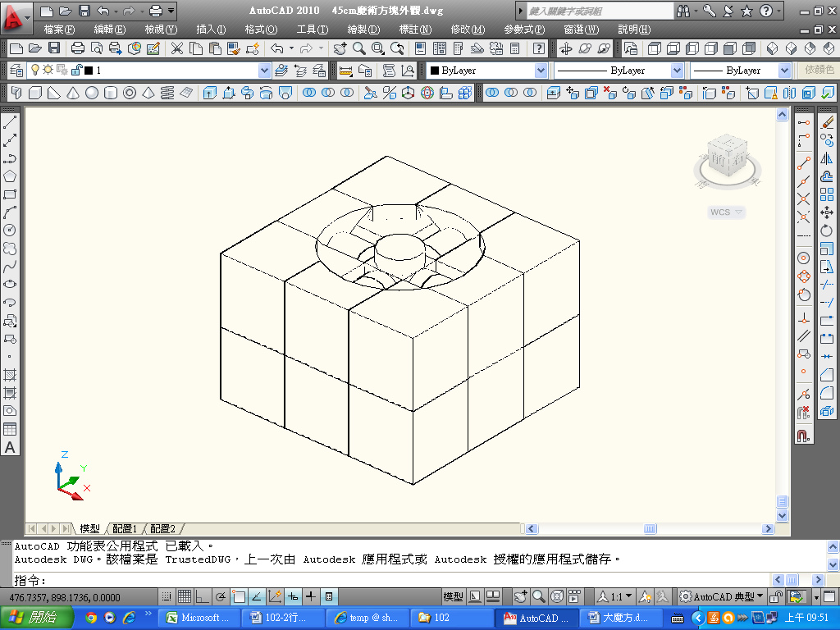Click the Pan hand icon in the standard toolbar

pos(340,48)
